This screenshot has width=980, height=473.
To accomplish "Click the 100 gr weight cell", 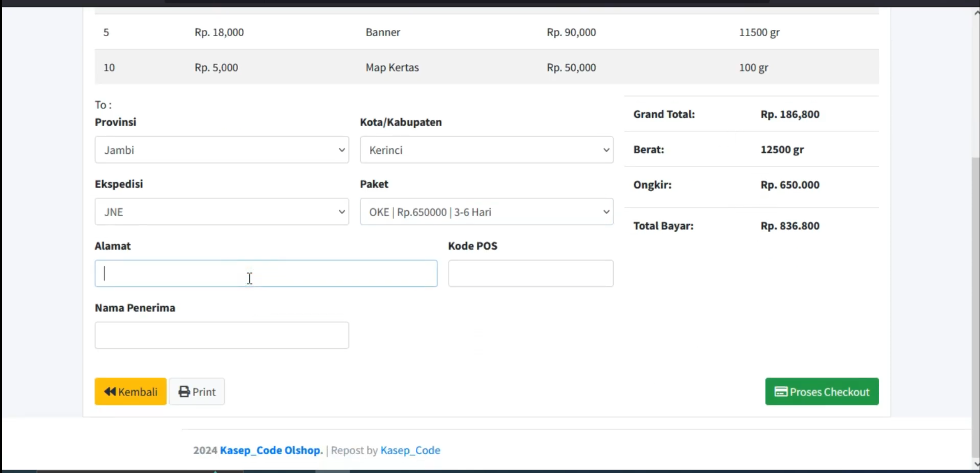I will tap(753, 67).
